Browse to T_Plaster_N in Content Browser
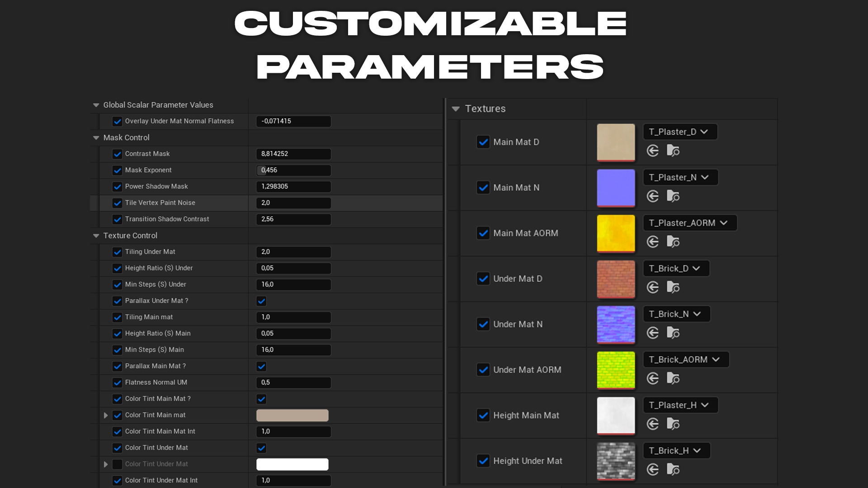Viewport: 868px width, 488px height. coord(673,196)
